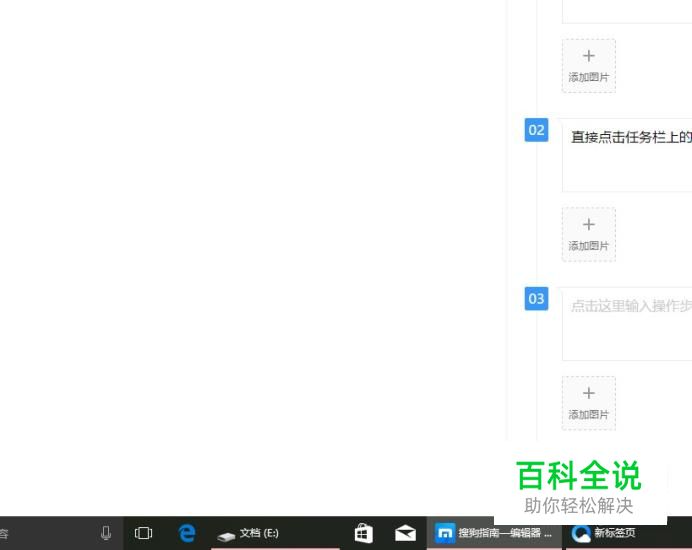Viewport: 692px width, 550px height.
Task: Open the Mail app on taskbar
Action: 405,533
